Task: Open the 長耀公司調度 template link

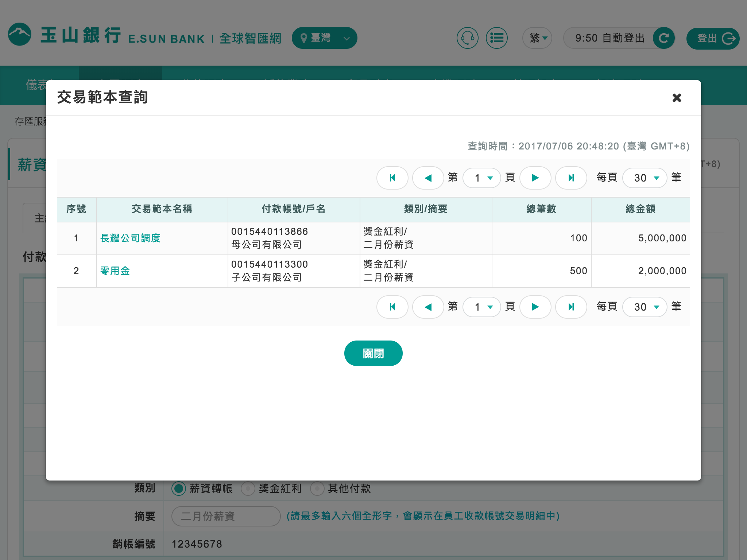Action: [130, 238]
